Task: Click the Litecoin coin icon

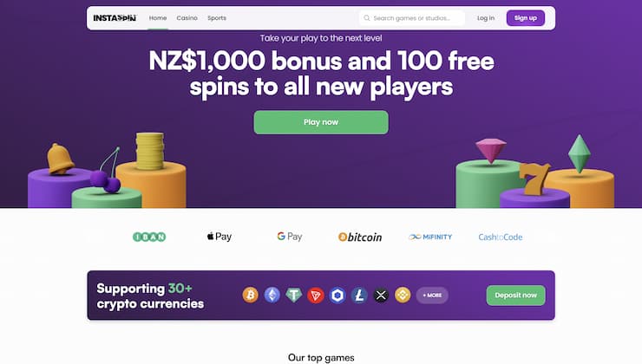Action: (359, 296)
